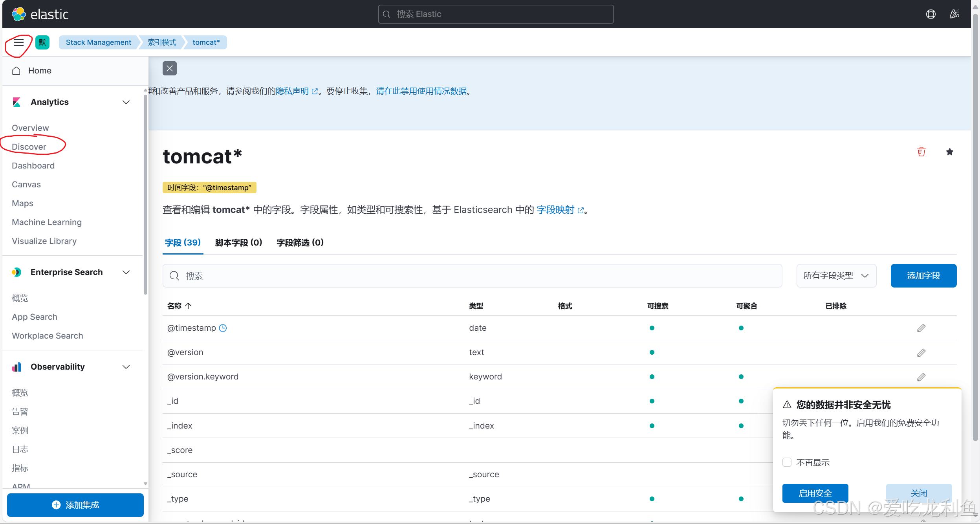Switch to the 字段筛选 (0) tab
Image resolution: width=980 pixels, height=524 pixels.
coord(300,243)
